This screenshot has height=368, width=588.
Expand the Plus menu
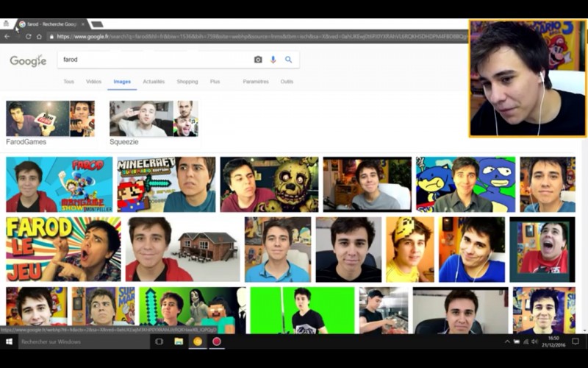pos(215,82)
